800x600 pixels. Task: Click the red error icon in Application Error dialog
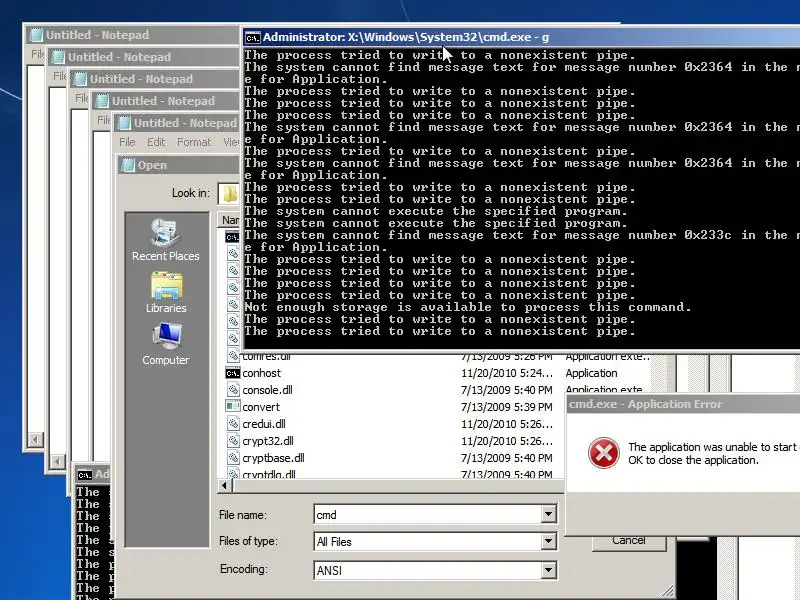[604, 453]
